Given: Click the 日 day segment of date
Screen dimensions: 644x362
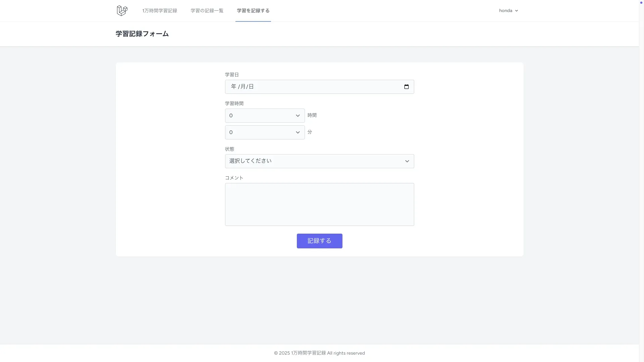Looking at the screenshot, I should (251, 87).
